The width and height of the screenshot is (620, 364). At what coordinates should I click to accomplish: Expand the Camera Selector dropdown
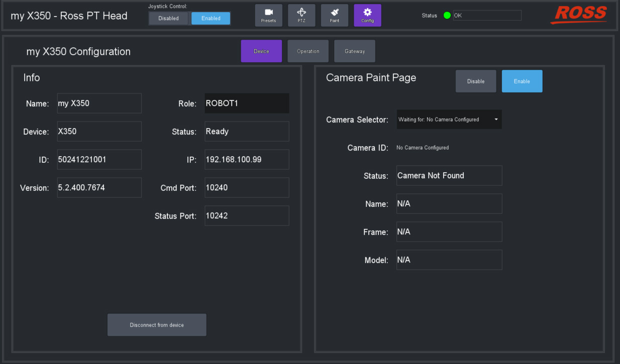click(449, 119)
